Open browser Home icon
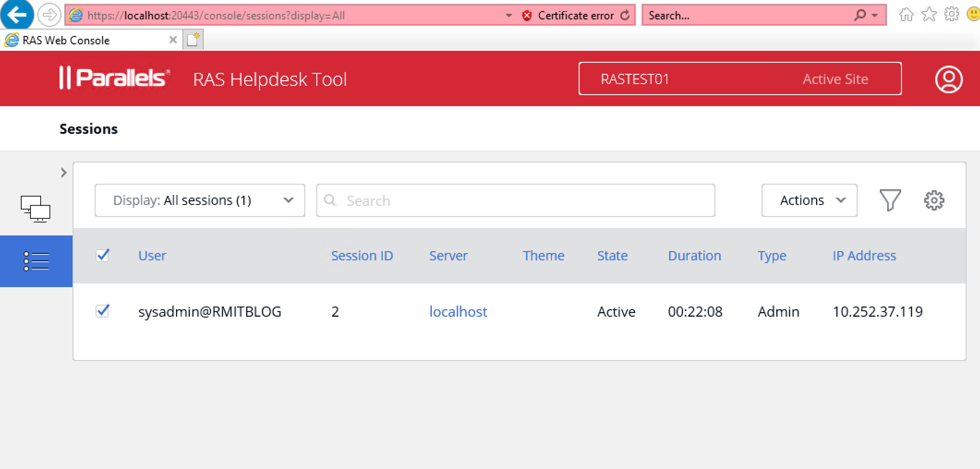980x469 pixels. click(906, 15)
